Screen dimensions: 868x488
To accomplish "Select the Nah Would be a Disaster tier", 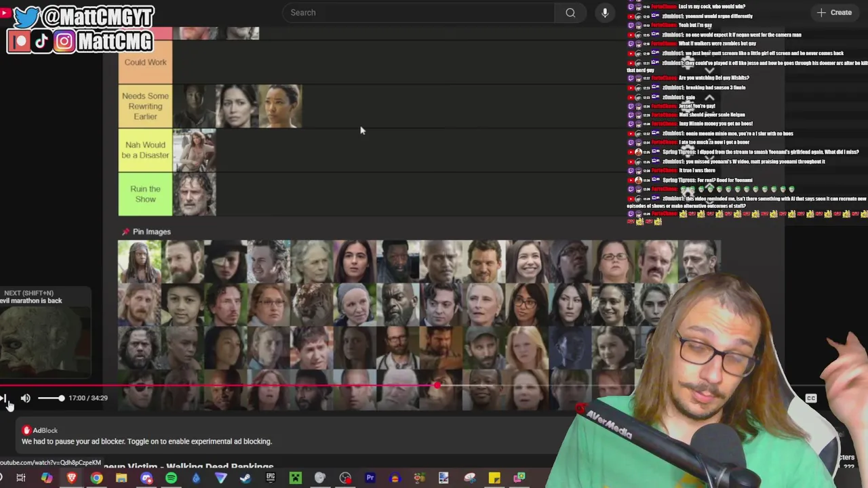I will coord(145,150).
